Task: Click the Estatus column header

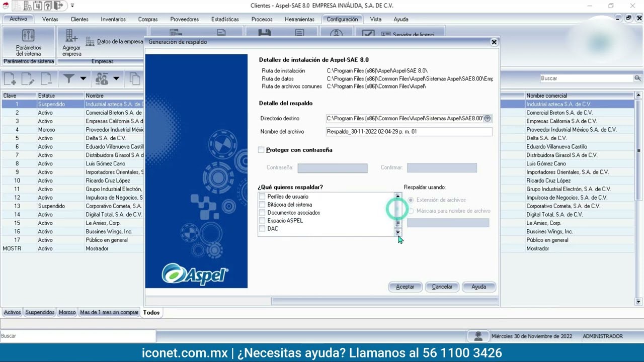Action: point(60,96)
